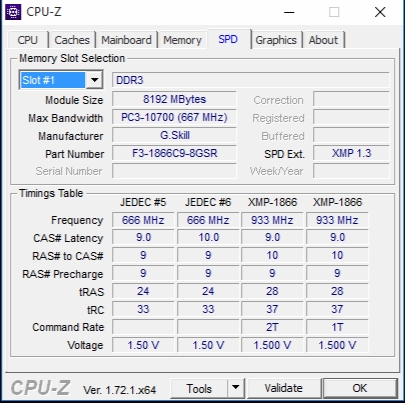Click the Validate button
Image resolution: width=405 pixels, height=403 pixels.
(284, 388)
